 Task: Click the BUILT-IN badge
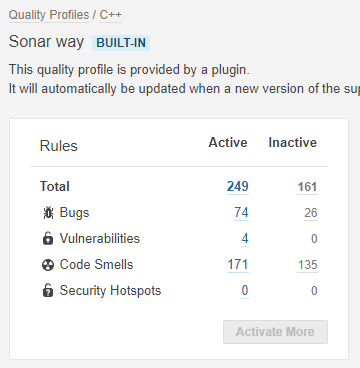(x=121, y=43)
